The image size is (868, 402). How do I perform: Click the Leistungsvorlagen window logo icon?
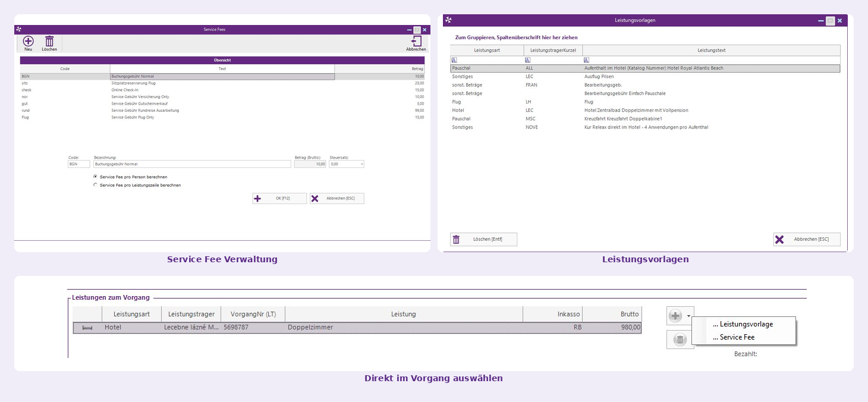(448, 20)
